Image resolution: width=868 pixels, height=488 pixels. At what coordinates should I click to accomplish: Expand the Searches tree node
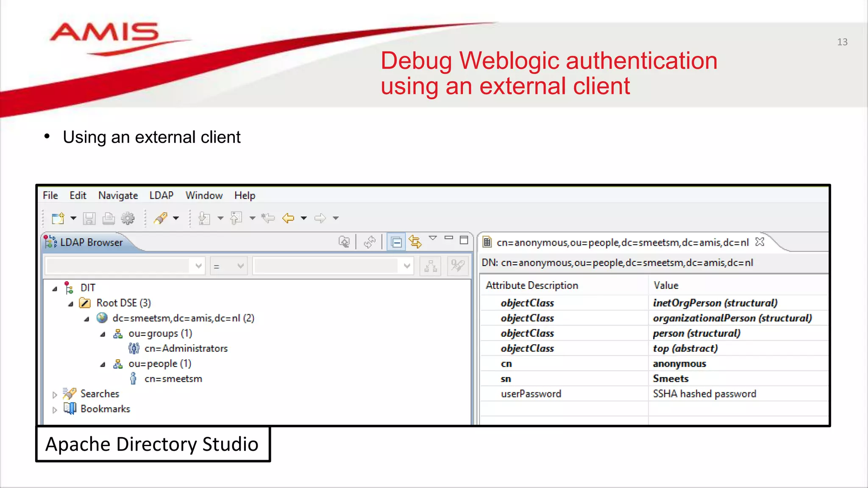click(x=55, y=395)
